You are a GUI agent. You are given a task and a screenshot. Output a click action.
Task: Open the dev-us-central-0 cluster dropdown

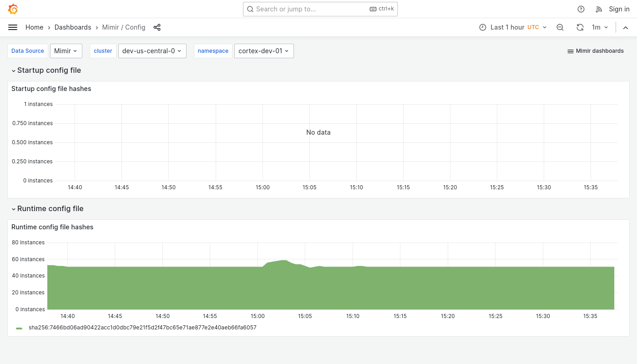152,51
